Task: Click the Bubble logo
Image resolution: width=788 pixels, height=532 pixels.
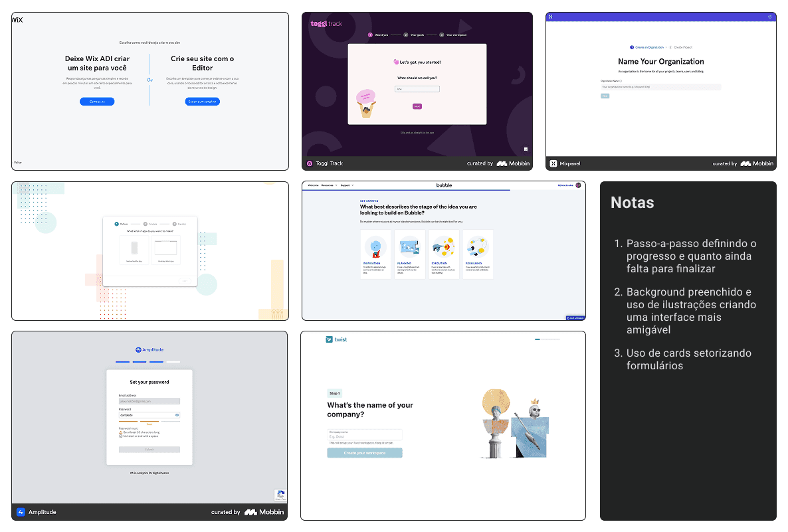Action: (444, 185)
